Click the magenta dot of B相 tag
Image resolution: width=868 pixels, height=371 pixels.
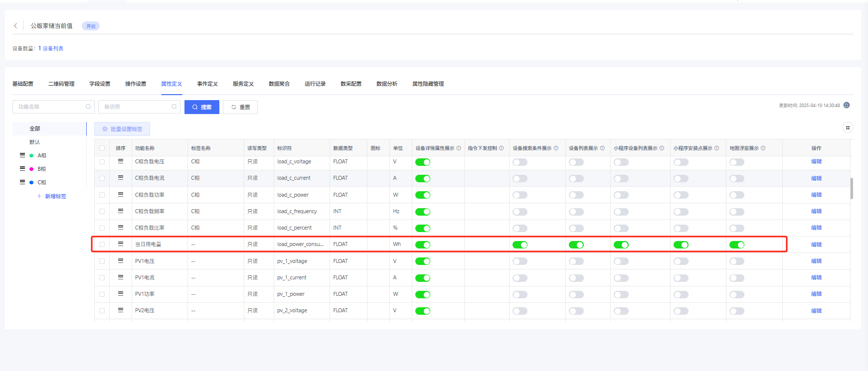coord(31,169)
